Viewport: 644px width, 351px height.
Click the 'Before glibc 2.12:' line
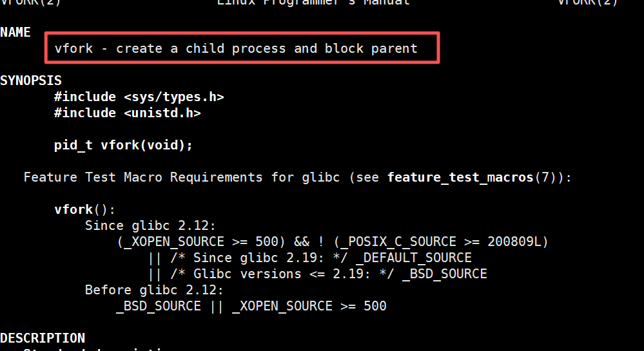coord(154,290)
